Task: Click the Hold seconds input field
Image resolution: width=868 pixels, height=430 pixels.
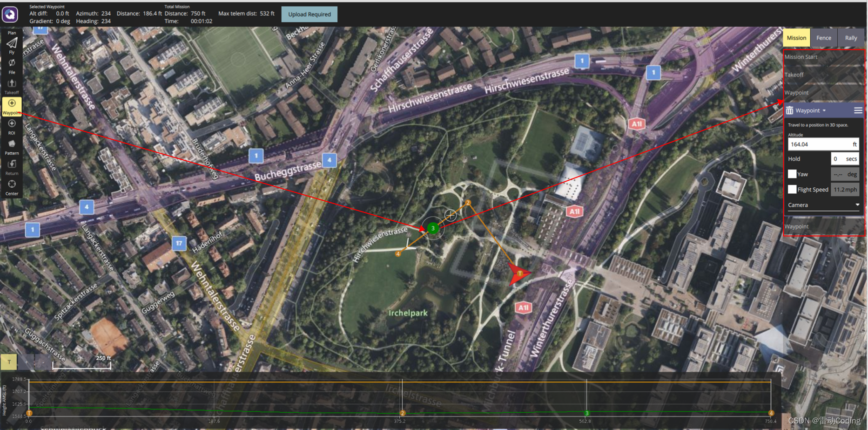Action: coord(845,159)
